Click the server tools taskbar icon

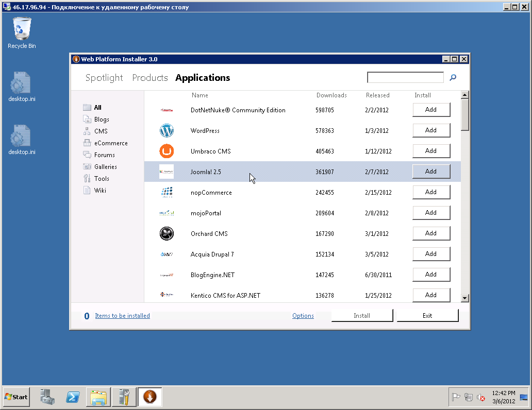[124, 397]
